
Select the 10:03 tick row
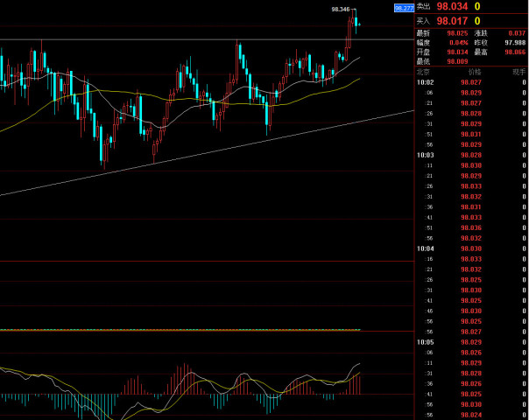[x=471, y=155]
